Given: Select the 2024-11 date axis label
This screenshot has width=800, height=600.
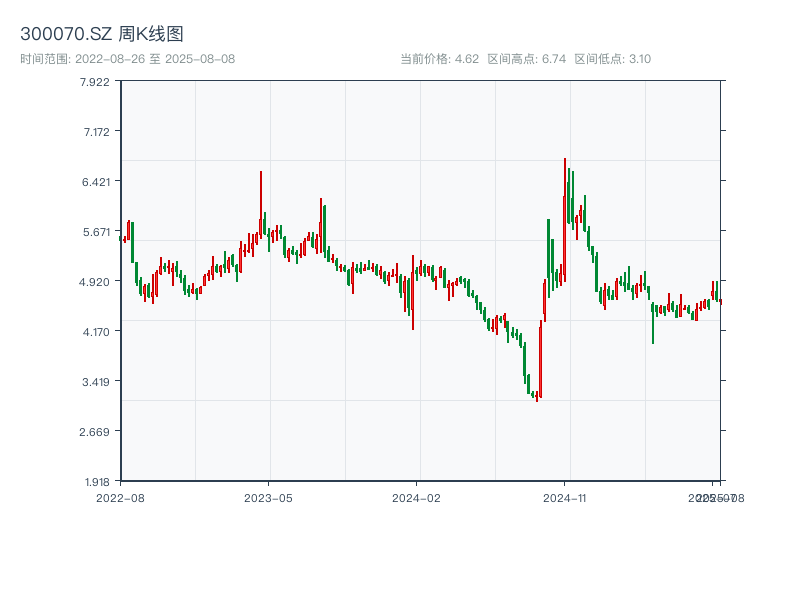Looking at the screenshot, I should [x=565, y=497].
